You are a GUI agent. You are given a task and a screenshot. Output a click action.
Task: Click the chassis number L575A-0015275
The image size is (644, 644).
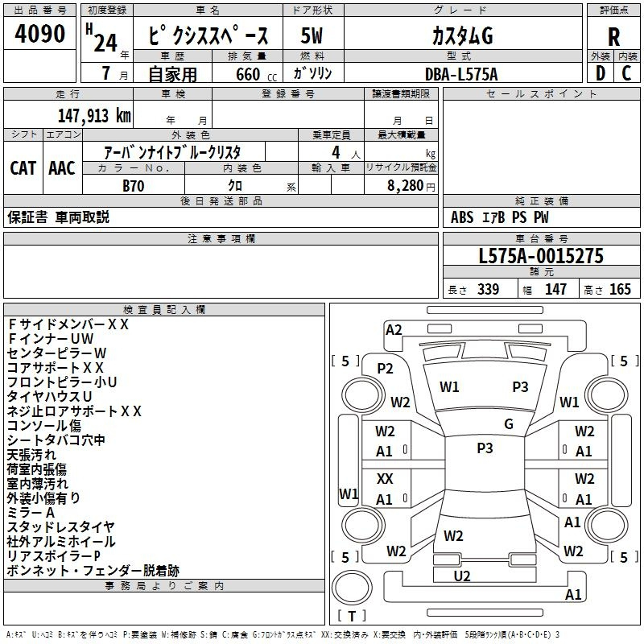[541, 256]
